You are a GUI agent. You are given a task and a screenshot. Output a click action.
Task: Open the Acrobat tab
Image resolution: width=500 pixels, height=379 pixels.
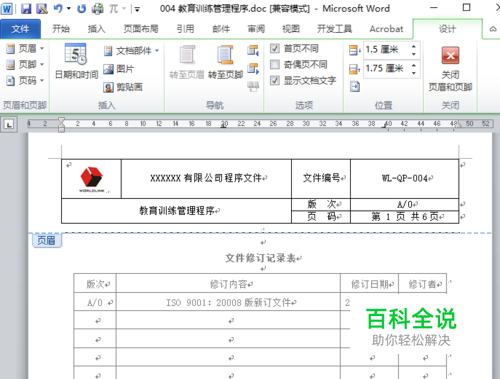point(386,29)
